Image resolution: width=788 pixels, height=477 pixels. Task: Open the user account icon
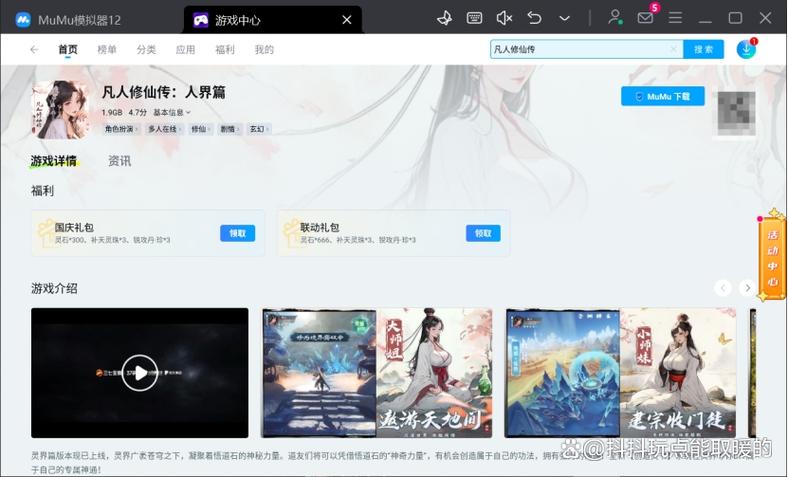615,18
